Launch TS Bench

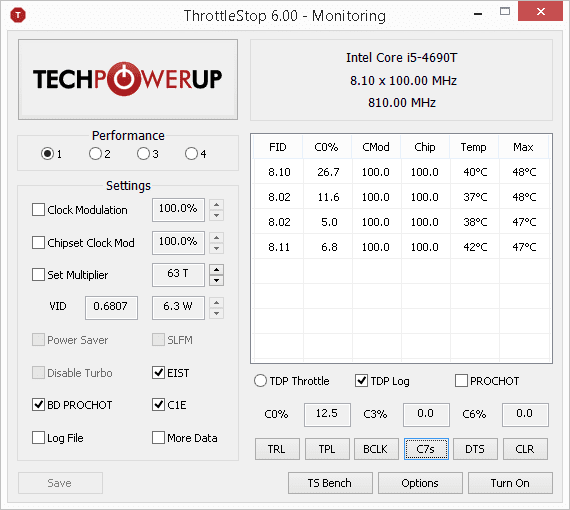[330, 483]
